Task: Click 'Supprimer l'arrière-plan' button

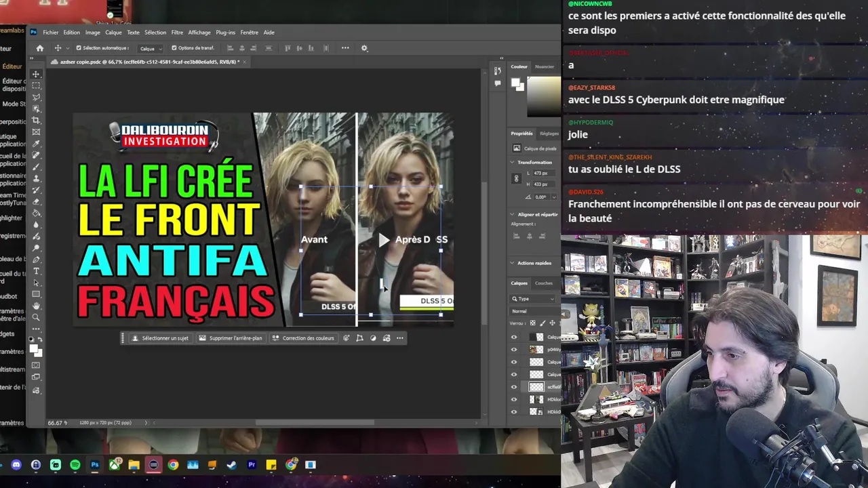Action: [x=230, y=338]
